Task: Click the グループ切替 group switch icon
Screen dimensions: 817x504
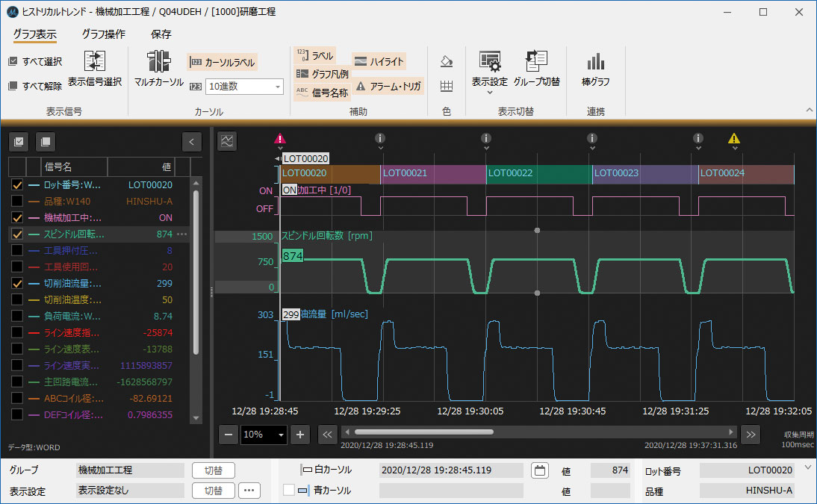Action: point(536,69)
